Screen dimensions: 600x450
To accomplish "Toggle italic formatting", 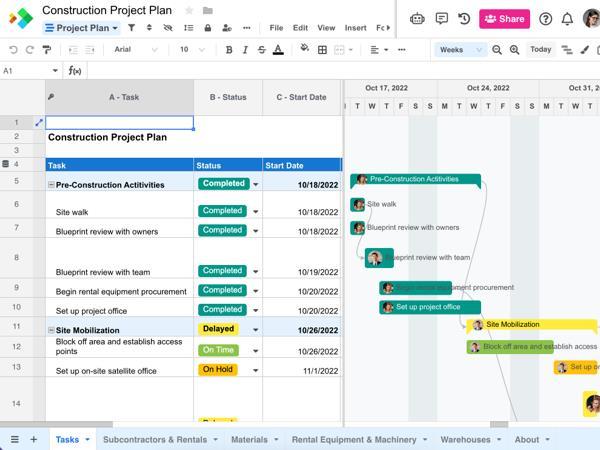I will click(245, 50).
